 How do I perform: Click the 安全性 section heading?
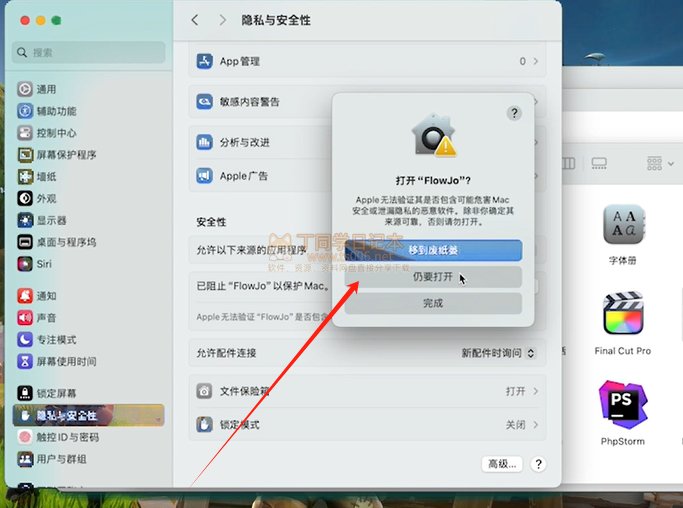[211, 222]
